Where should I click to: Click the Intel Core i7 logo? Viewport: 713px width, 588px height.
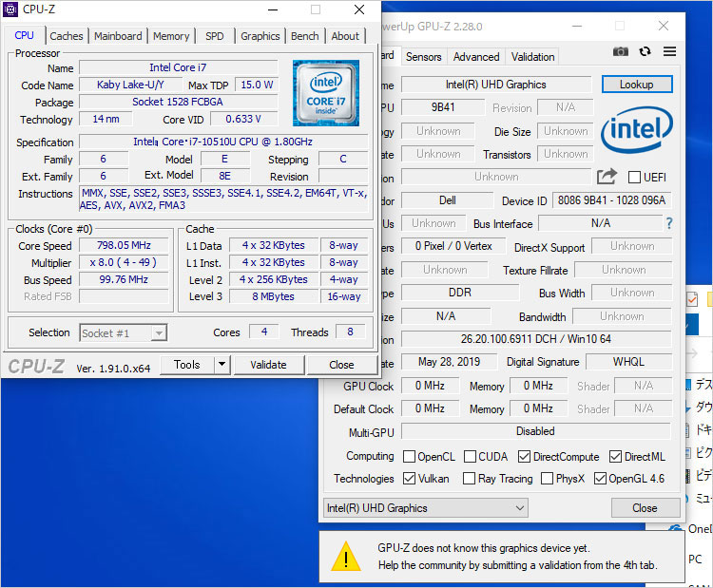(x=326, y=93)
